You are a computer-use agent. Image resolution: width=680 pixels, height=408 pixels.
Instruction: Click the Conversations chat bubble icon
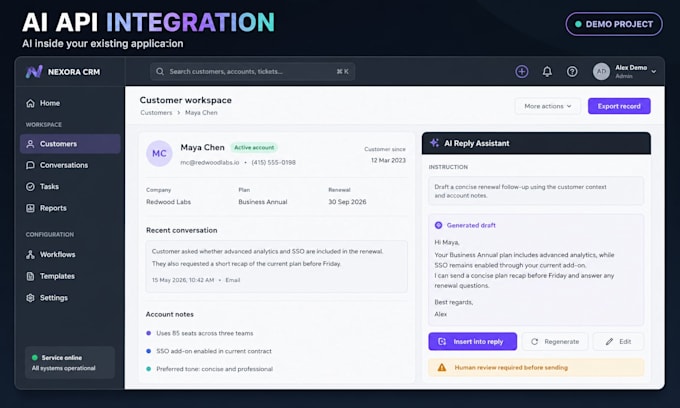tap(30, 165)
